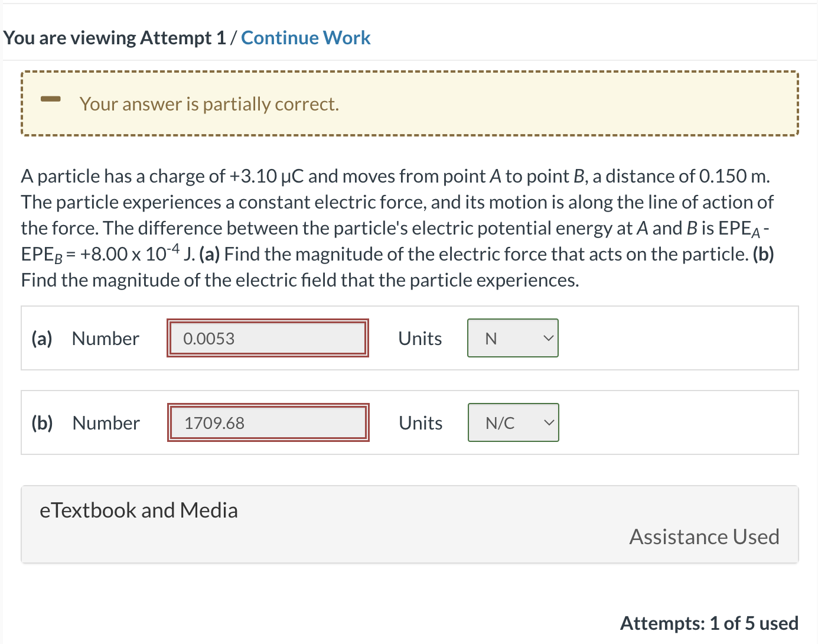Image resolution: width=818 pixels, height=644 pixels.
Task: Click the N unit value shown for part (a)
Action: click(490, 338)
